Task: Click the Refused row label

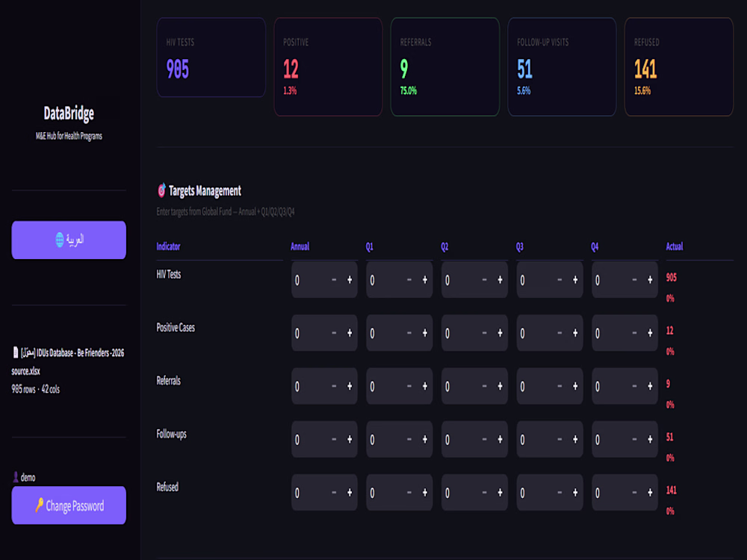Action: (167, 487)
